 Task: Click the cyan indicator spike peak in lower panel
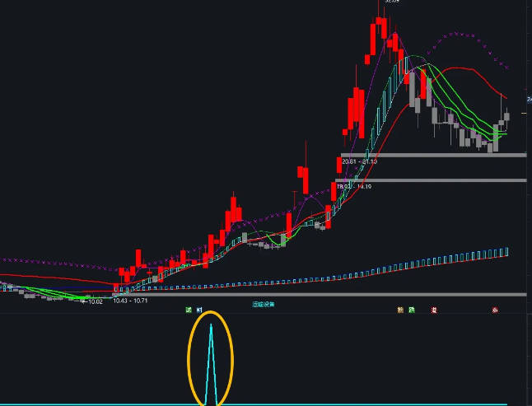(x=211, y=326)
